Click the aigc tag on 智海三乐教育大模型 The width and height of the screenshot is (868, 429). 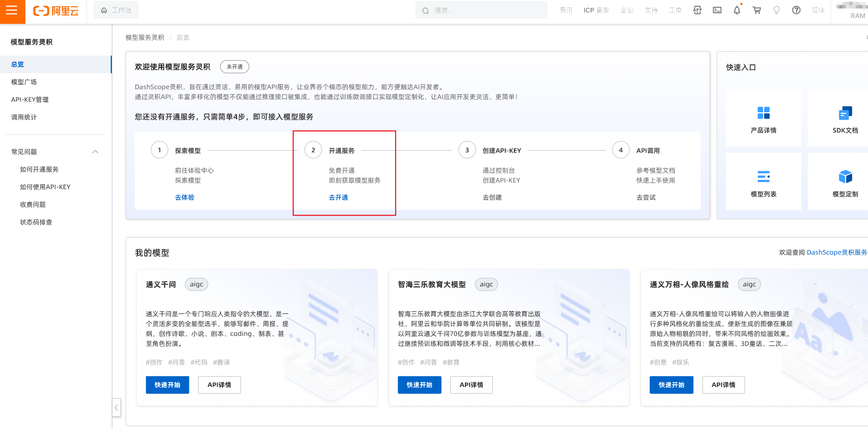pyautogui.click(x=486, y=284)
